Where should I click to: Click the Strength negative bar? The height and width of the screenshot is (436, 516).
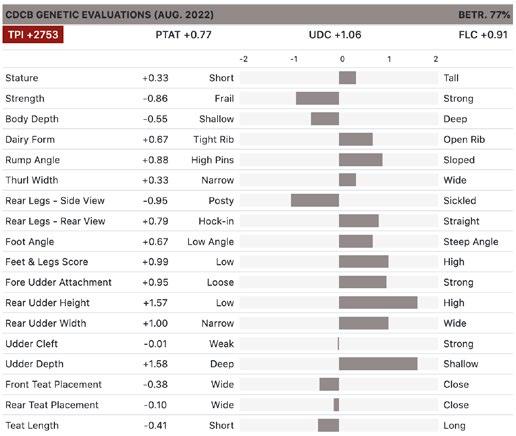click(x=317, y=98)
